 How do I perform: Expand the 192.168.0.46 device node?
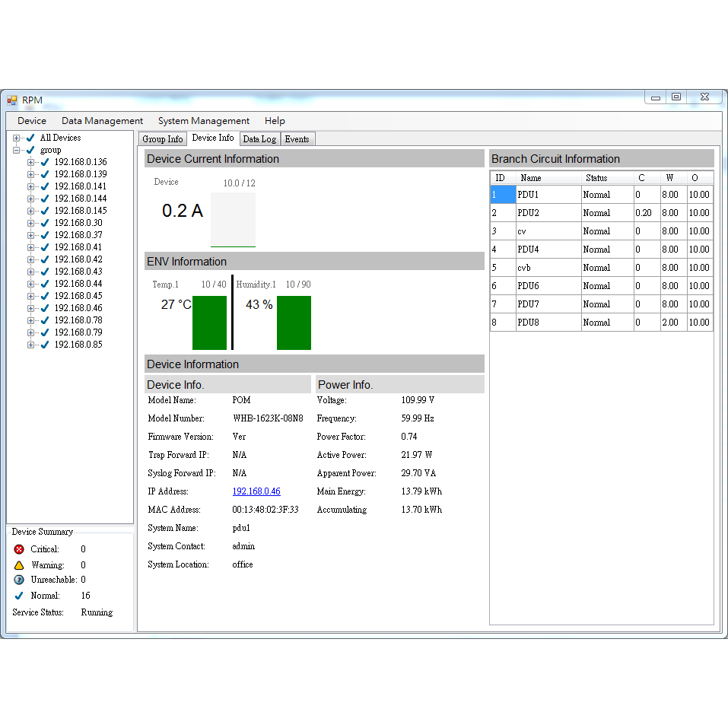(30, 308)
